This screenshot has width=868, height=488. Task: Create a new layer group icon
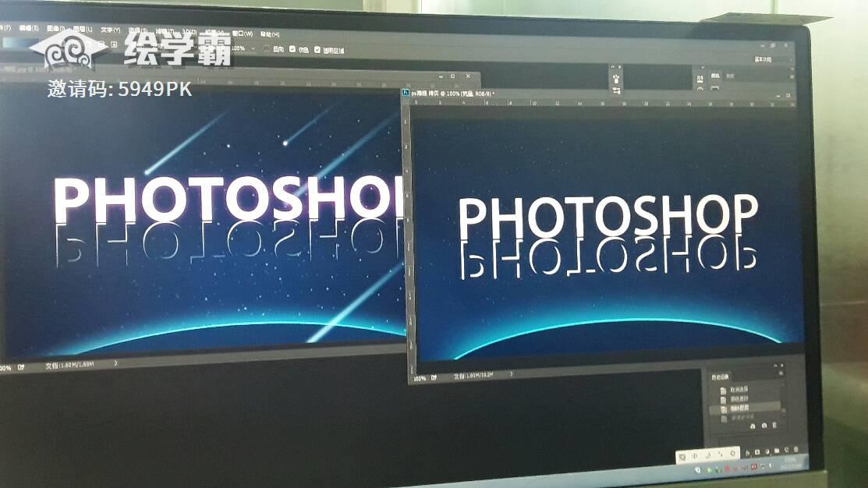pos(777,451)
